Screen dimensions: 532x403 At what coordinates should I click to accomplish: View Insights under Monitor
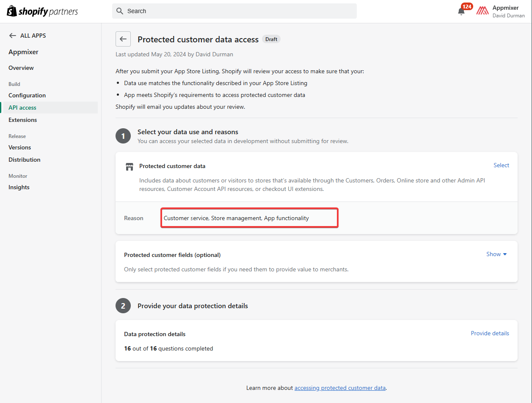(x=19, y=187)
